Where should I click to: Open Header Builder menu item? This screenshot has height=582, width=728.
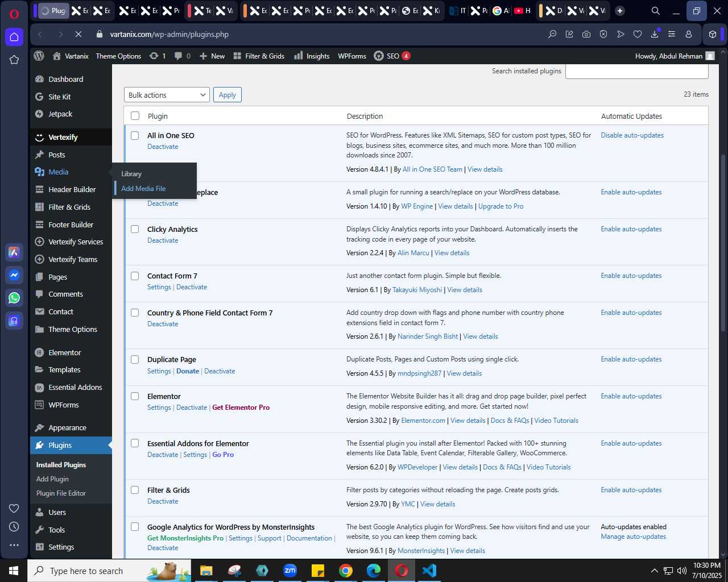click(72, 189)
